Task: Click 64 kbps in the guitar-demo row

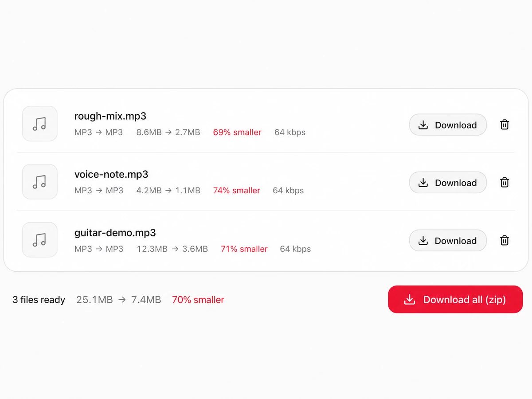Action: (295, 249)
